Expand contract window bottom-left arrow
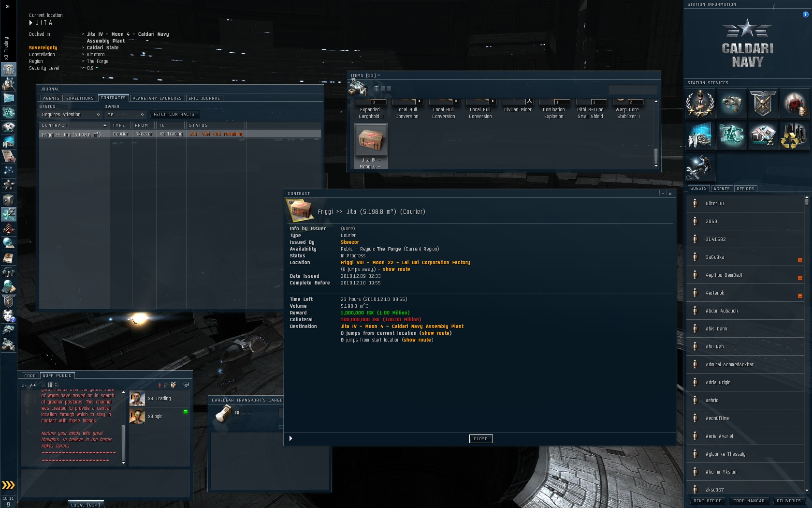Viewport: 812px width, 508px height. tap(290, 438)
